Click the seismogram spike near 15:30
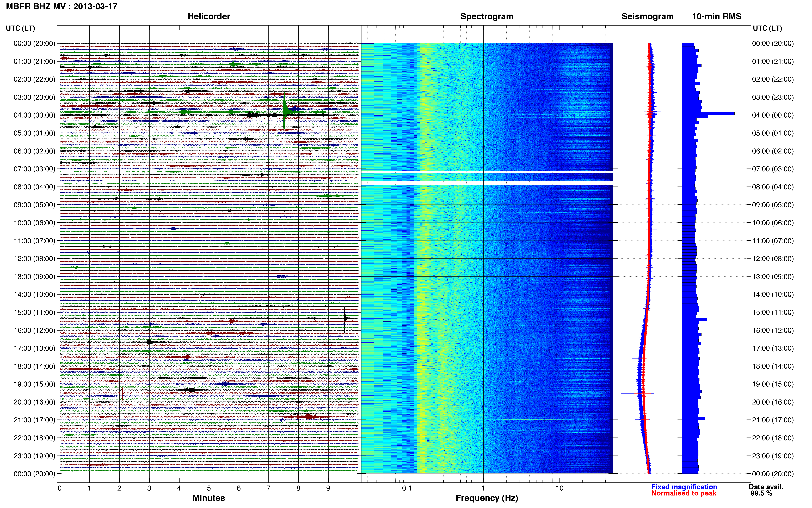The image size is (812, 508). click(x=643, y=321)
